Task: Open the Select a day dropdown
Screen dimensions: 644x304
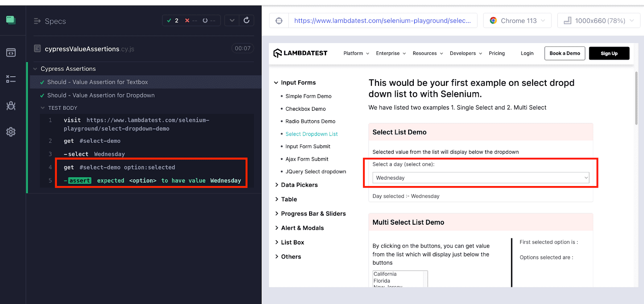Action: pyautogui.click(x=481, y=178)
